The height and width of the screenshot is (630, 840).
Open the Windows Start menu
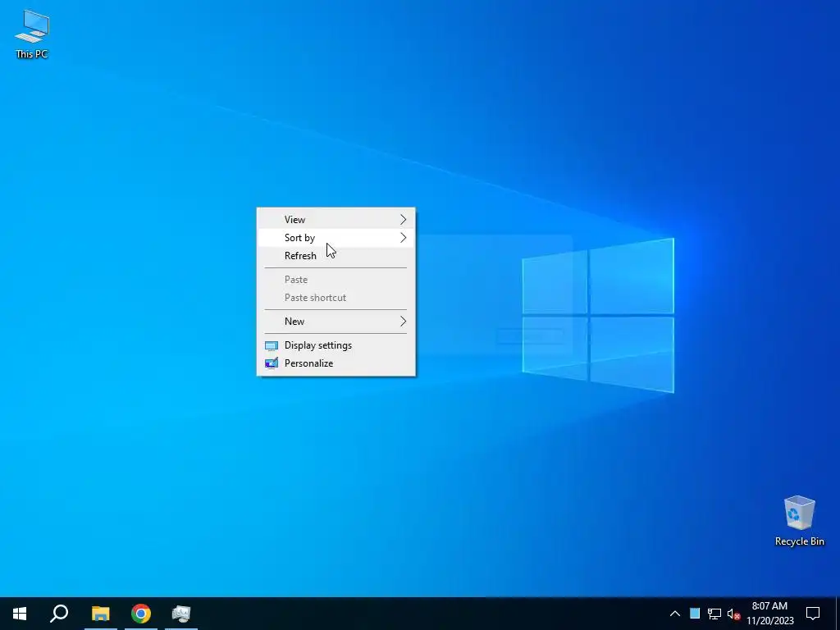click(x=20, y=614)
